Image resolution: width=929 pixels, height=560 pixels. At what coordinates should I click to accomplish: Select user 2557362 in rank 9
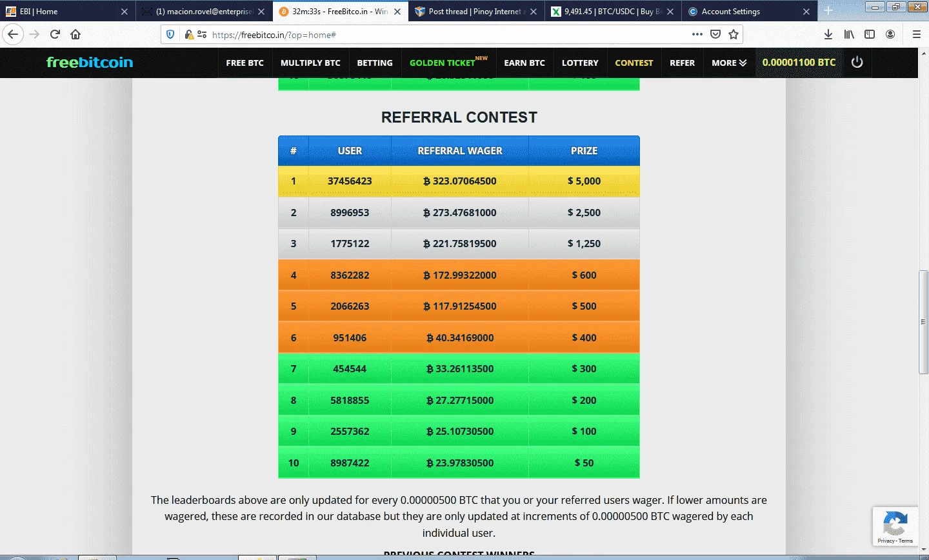[x=350, y=432]
